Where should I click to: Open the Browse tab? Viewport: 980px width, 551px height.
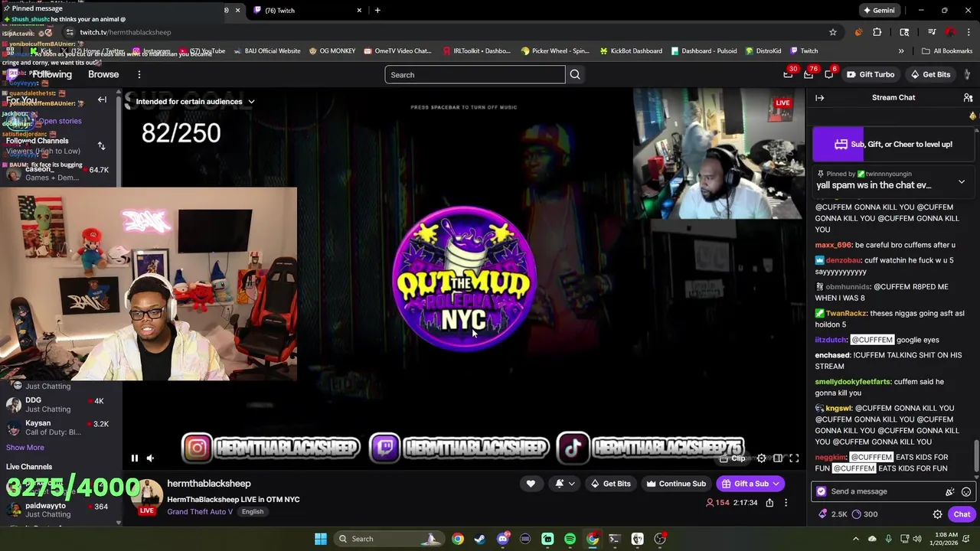click(103, 74)
